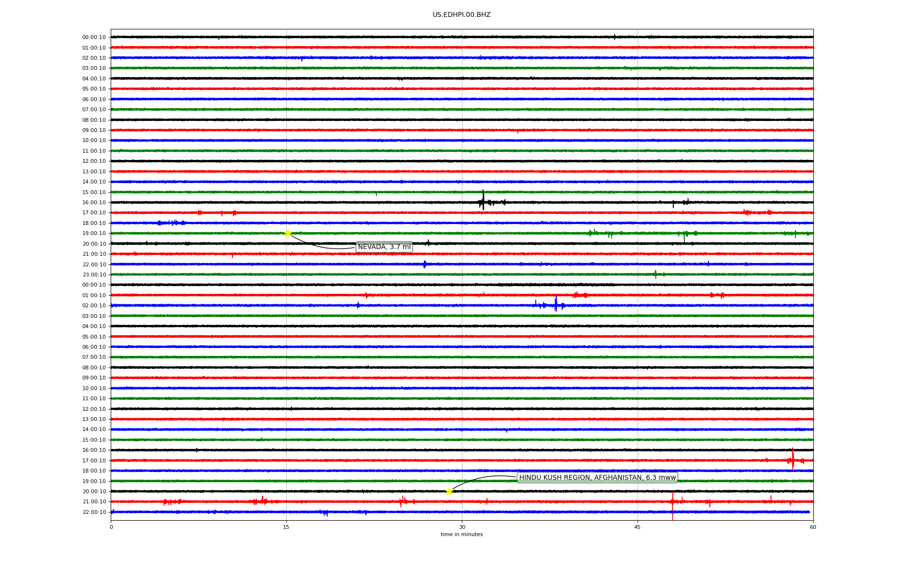The height and width of the screenshot is (578, 924).
Task: Click the 0 tick on the x-axis
Action: point(111,527)
